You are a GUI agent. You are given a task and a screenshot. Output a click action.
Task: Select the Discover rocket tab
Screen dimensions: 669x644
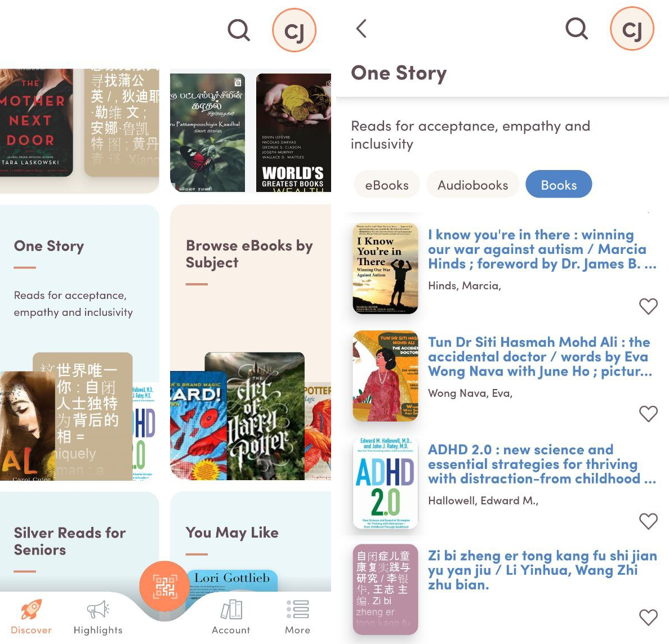pos(32,617)
